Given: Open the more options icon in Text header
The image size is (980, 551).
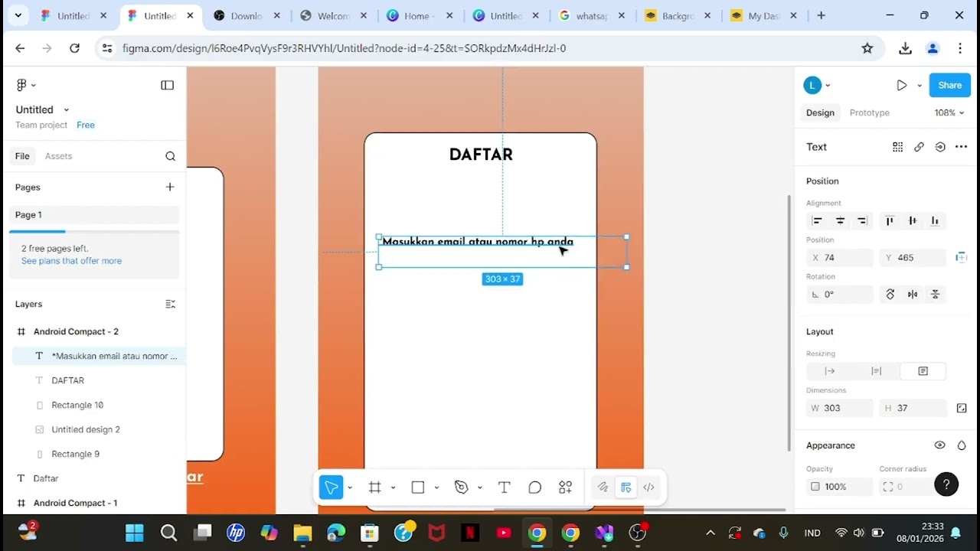Looking at the screenshot, I should (x=961, y=147).
